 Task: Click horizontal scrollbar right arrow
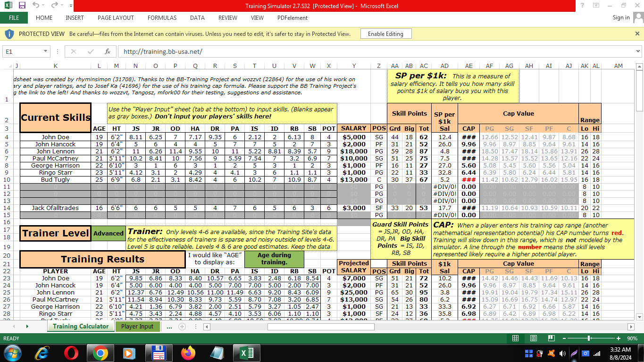(x=631, y=327)
